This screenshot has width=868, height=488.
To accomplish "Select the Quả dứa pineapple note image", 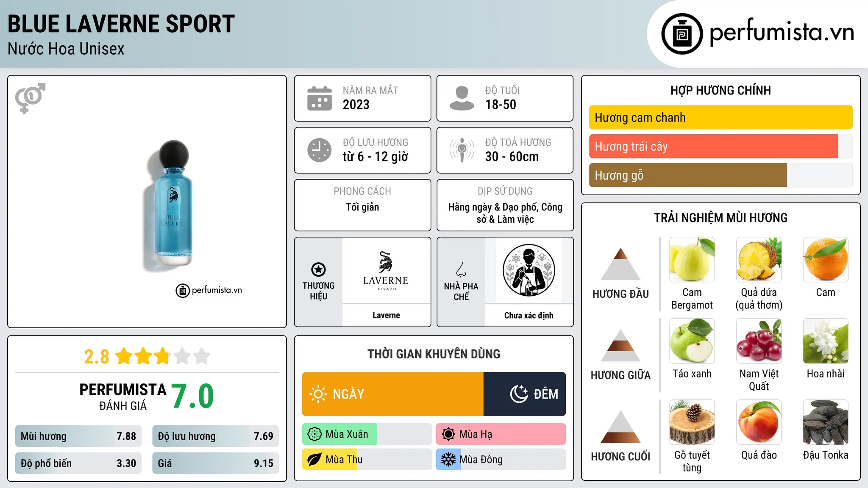I will click(x=759, y=260).
